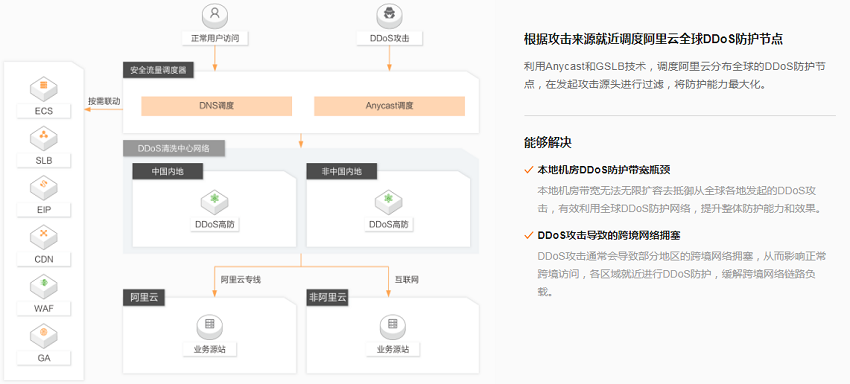Click the paragraph starting 利用Anycast和GSLB技术

675,75
